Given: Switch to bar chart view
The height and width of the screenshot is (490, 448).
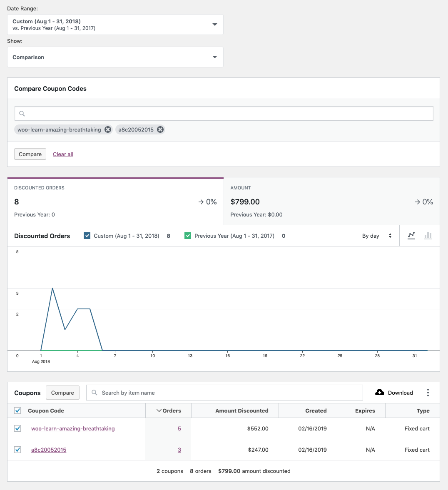Looking at the screenshot, I should point(428,236).
